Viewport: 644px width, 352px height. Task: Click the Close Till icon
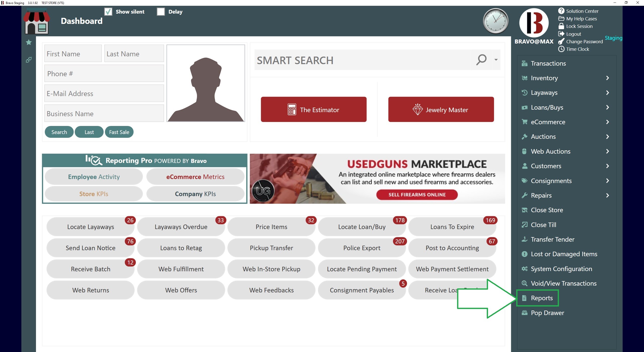[x=525, y=225]
